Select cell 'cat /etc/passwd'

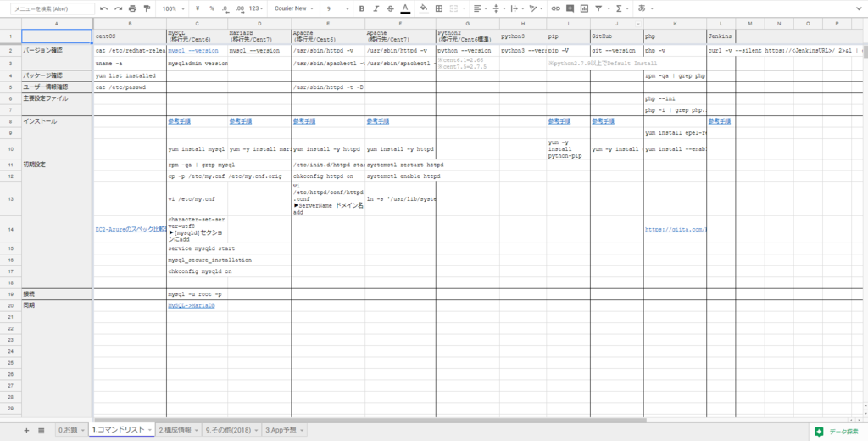[130, 87]
